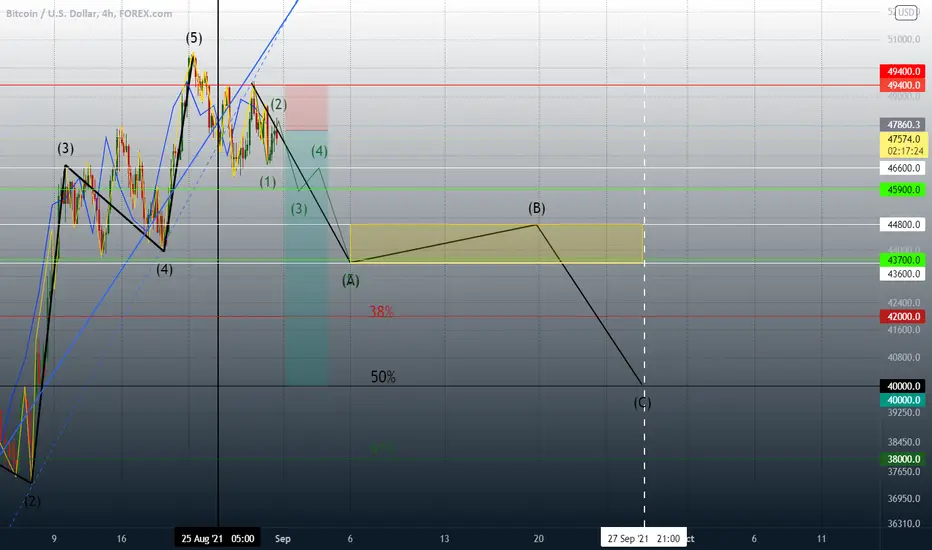Viewport: 932px width, 550px height.
Task: Click the red 38% retracement label
Action: coord(381,312)
